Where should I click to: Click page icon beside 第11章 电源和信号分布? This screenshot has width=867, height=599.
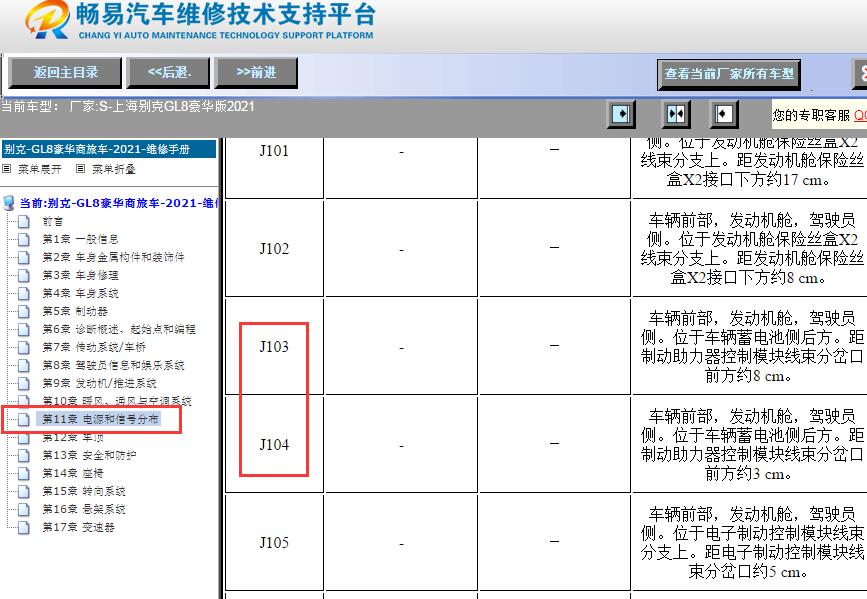point(24,419)
